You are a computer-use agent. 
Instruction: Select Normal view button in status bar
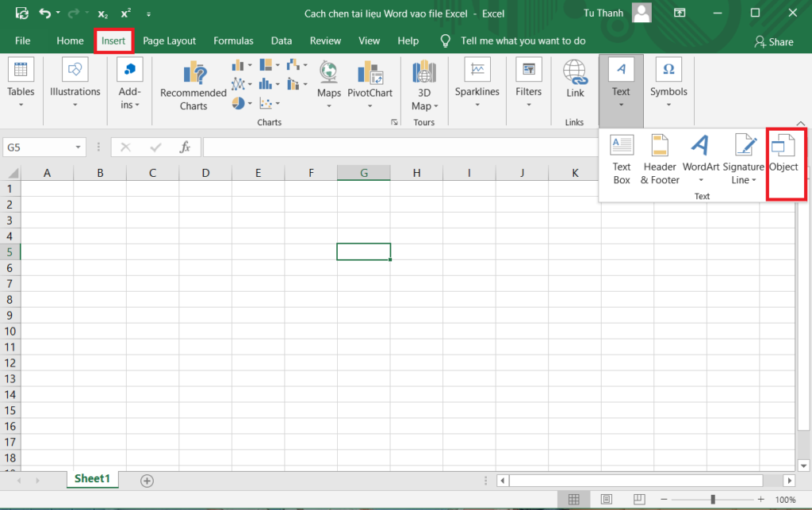pyautogui.click(x=573, y=500)
